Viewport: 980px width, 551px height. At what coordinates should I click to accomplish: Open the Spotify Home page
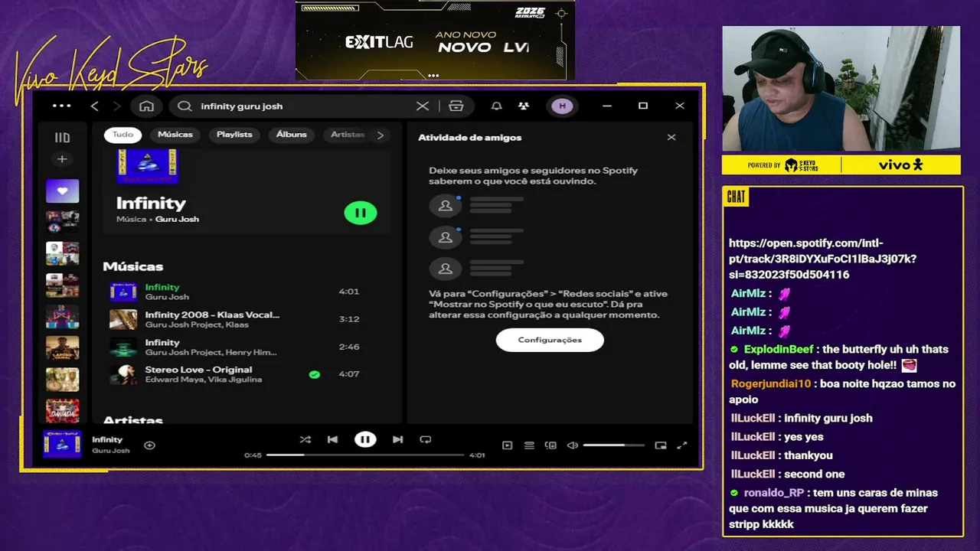[x=146, y=106]
